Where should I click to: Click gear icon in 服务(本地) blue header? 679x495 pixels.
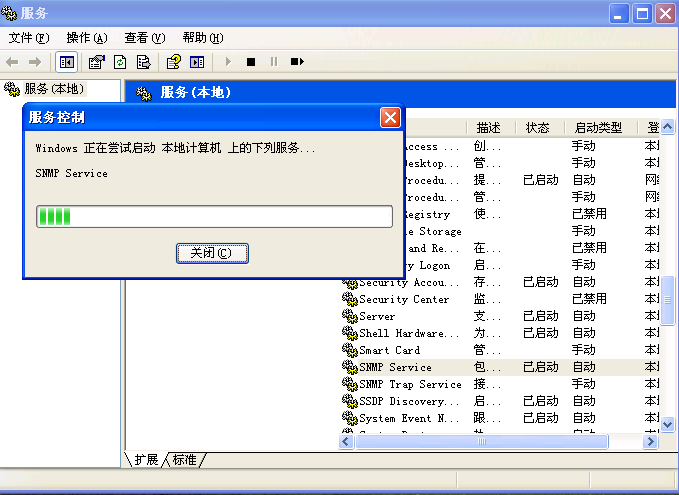[144, 93]
